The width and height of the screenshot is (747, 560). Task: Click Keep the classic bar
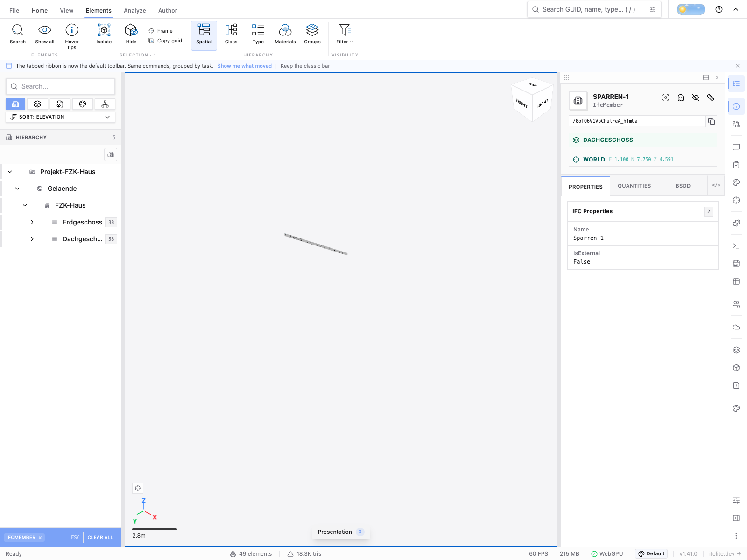305,66
